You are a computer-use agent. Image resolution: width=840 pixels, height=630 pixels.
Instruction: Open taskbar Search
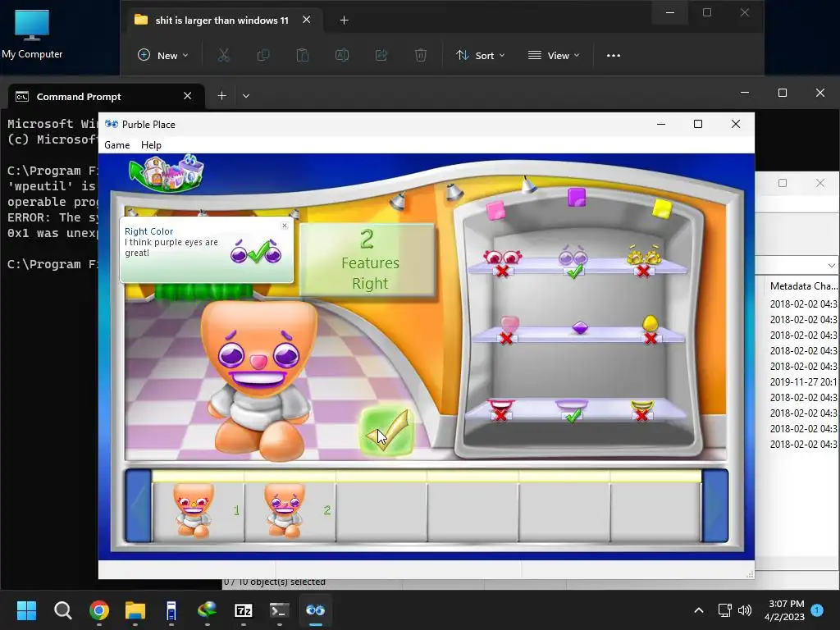(x=62, y=610)
